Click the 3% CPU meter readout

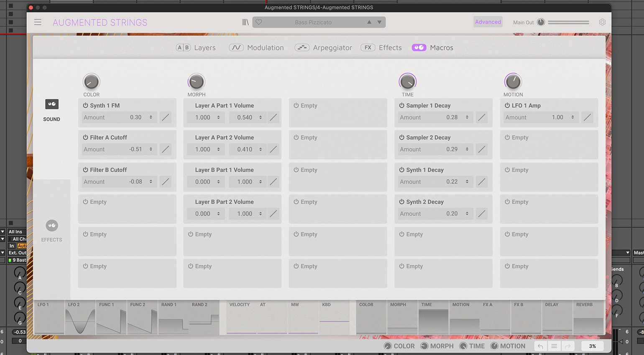point(593,346)
